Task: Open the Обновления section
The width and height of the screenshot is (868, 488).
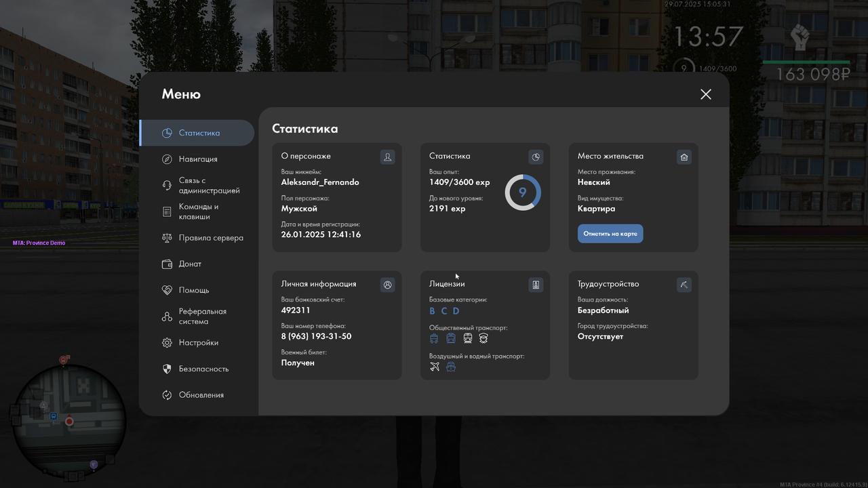Action: 197,395
